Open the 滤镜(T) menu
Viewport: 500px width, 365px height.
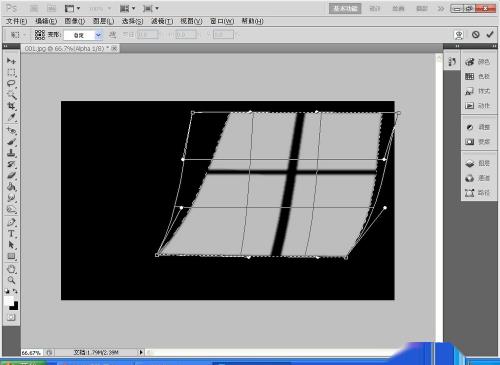pos(162,21)
